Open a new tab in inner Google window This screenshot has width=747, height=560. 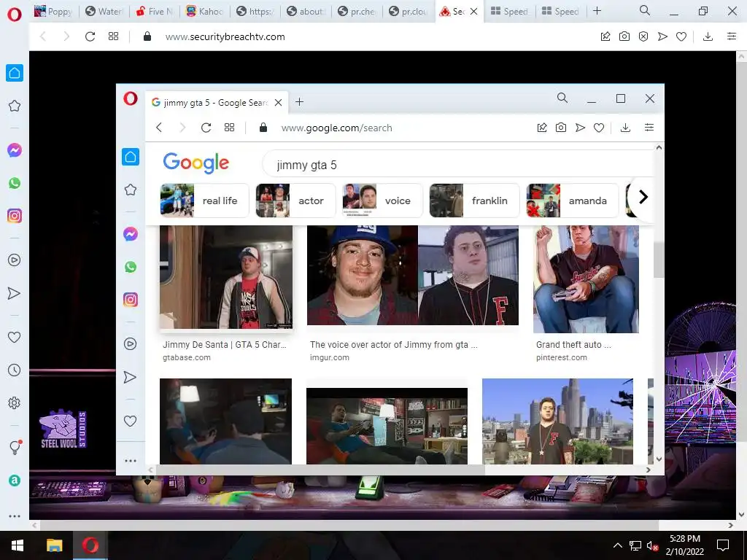point(299,102)
